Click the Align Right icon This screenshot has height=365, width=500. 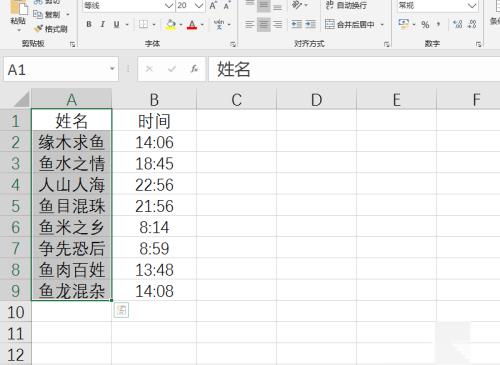277,24
